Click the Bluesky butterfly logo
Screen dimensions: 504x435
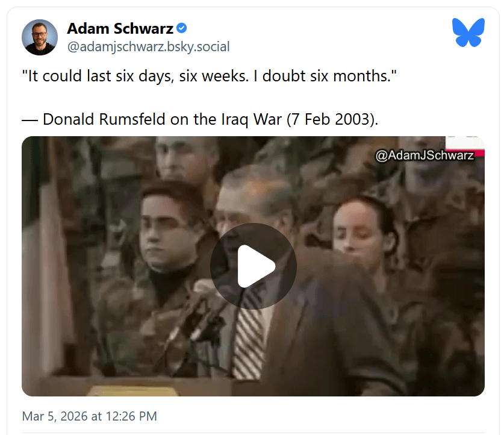click(468, 33)
